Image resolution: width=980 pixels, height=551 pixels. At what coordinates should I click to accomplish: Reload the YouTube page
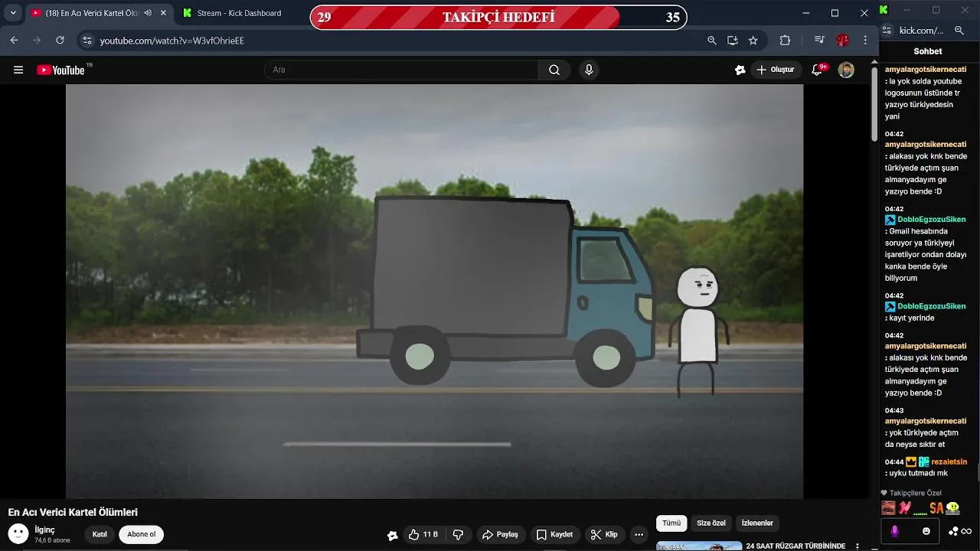coord(60,40)
